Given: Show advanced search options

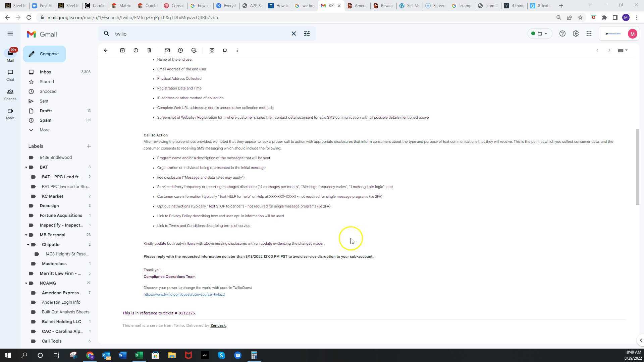Looking at the screenshot, I should pyautogui.click(x=307, y=34).
